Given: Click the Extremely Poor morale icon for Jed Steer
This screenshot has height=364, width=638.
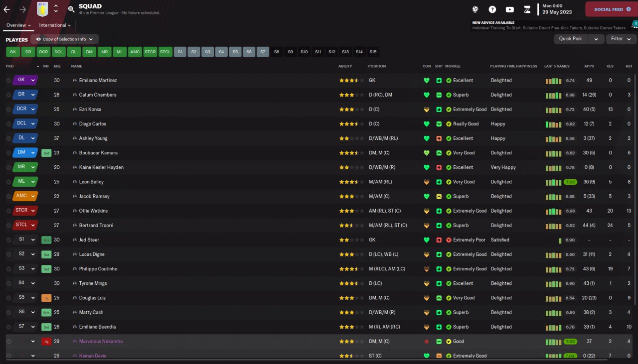Looking at the screenshot, I should (449, 240).
